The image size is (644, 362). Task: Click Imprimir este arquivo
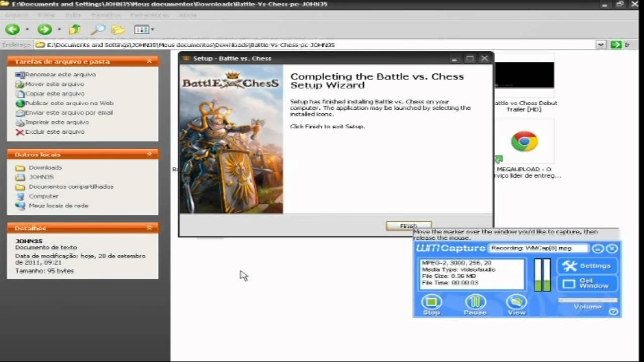[x=57, y=122]
